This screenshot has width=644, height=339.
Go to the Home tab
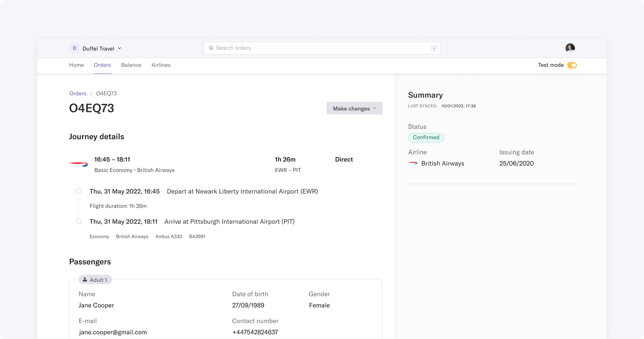pyautogui.click(x=76, y=65)
